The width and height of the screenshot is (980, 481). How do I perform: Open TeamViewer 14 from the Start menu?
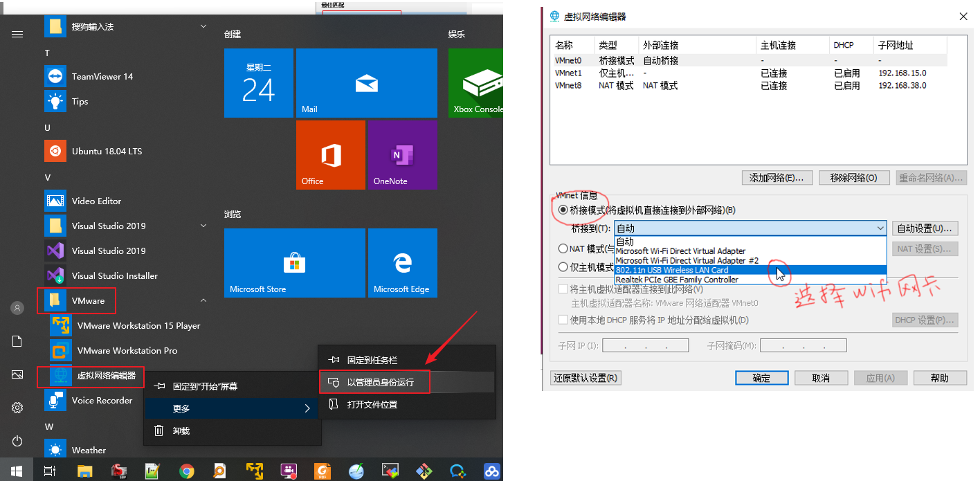click(x=102, y=76)
